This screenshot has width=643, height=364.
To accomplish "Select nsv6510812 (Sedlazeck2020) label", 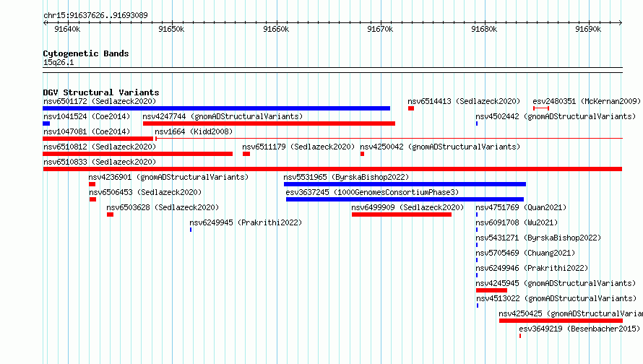I will 100,147.
